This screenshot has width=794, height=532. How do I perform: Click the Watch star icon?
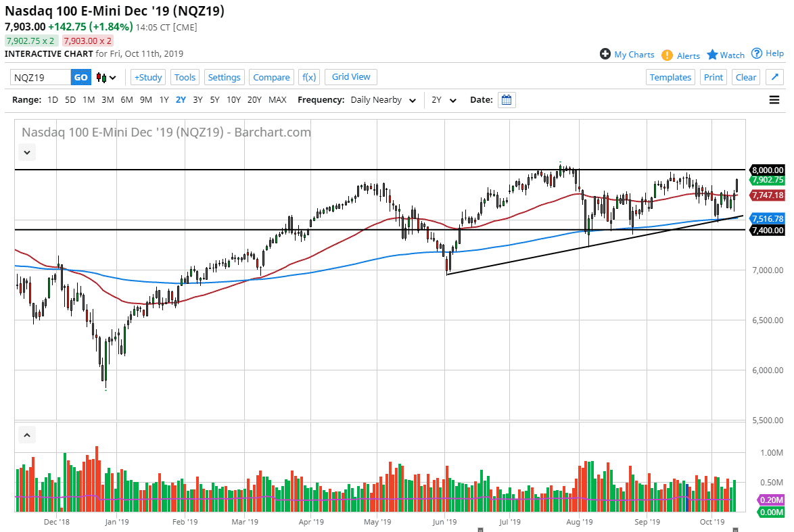pyautogui.click(x=712, y=55)
